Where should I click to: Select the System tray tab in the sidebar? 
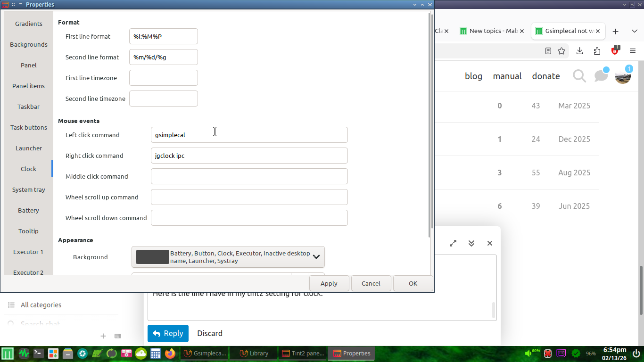click(29, 189)
